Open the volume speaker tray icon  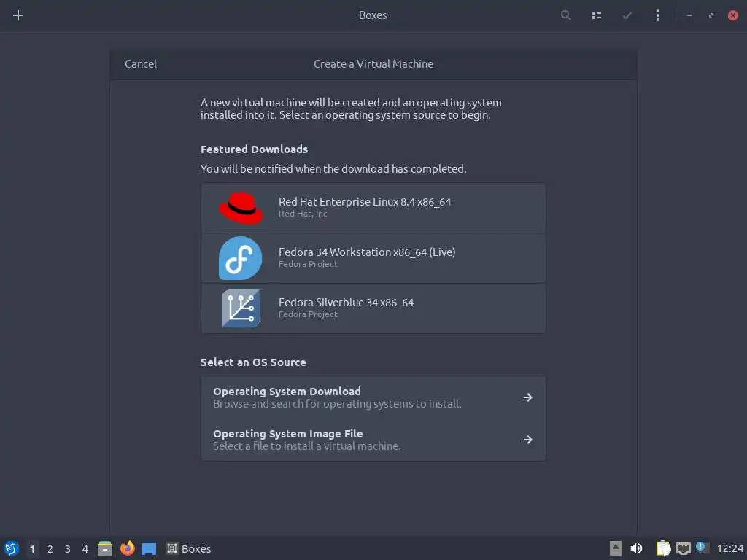pos(636,548)
